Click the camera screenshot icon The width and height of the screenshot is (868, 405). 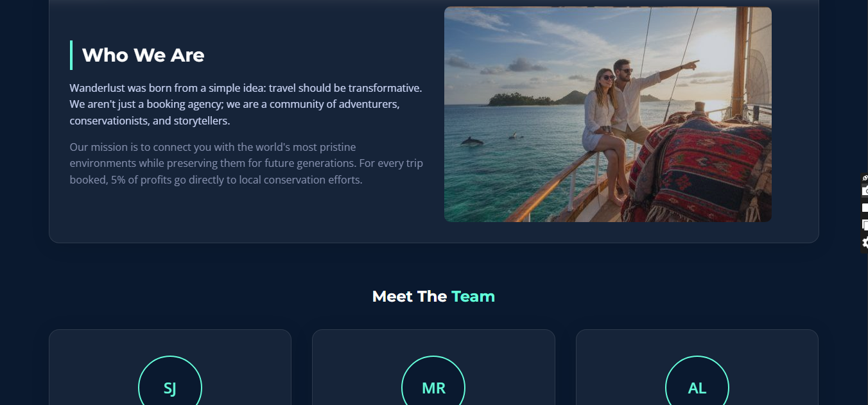(x=865, y=191)
